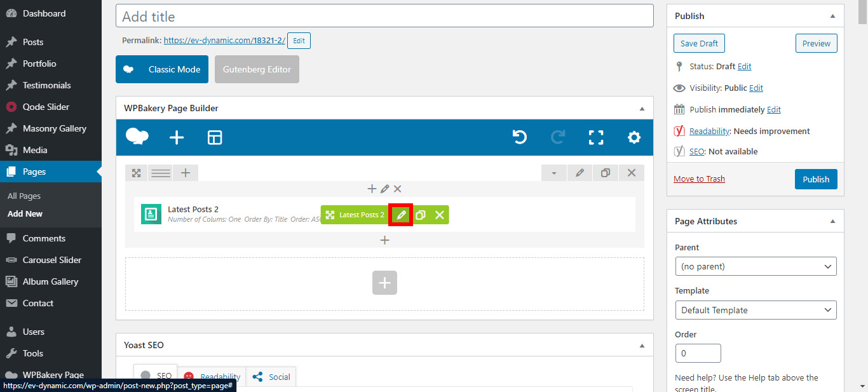Open the Readability link
Image resolution: width=868 pixels, height=392 pixels.
709,131
